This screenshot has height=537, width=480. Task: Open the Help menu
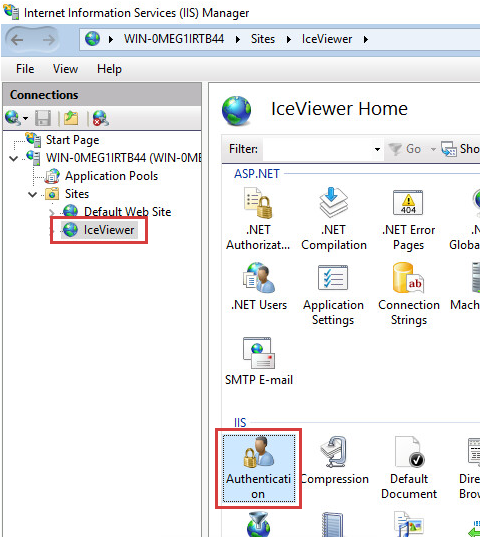point(109,69)
